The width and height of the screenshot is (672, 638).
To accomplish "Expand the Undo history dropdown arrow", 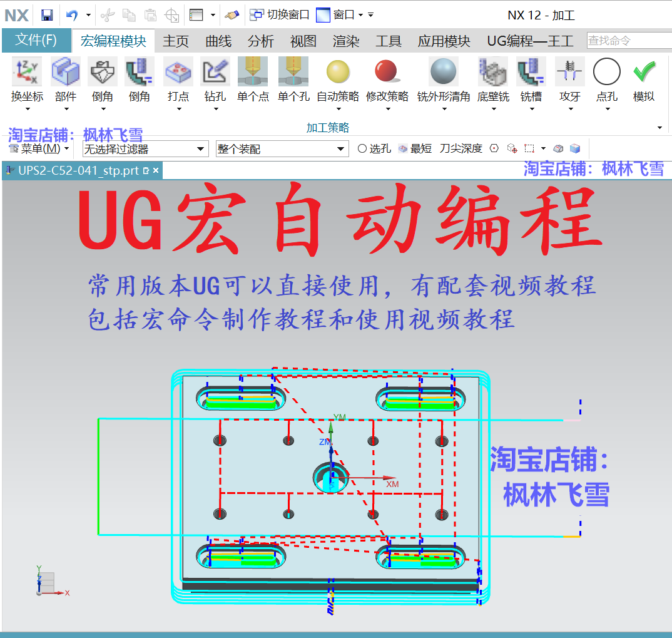I will [89, 16].
